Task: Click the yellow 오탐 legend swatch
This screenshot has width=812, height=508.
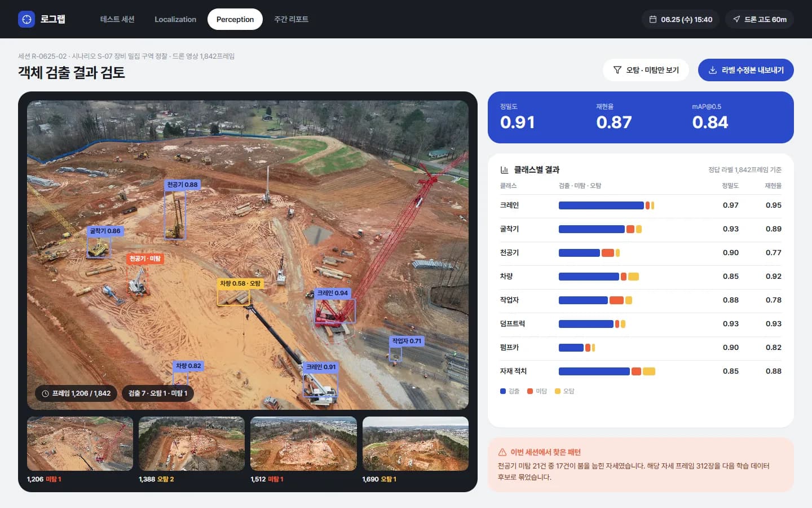Action: point(558,391)
